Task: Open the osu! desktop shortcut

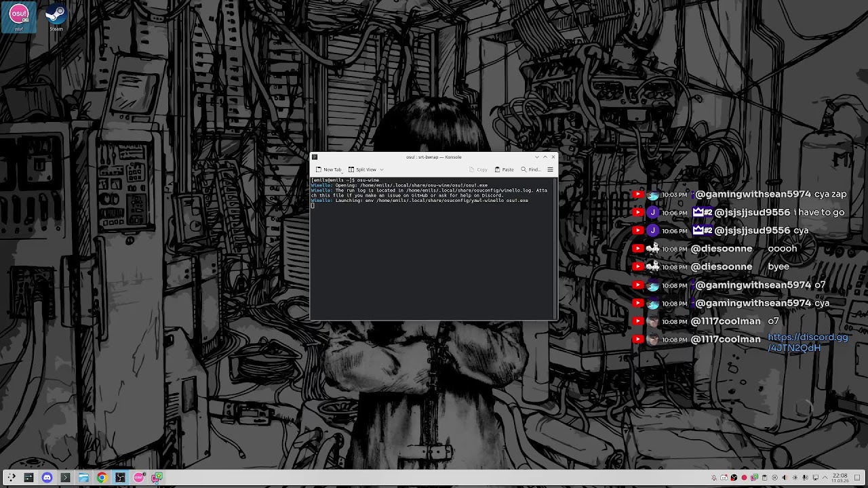Action: coord(19,17)
